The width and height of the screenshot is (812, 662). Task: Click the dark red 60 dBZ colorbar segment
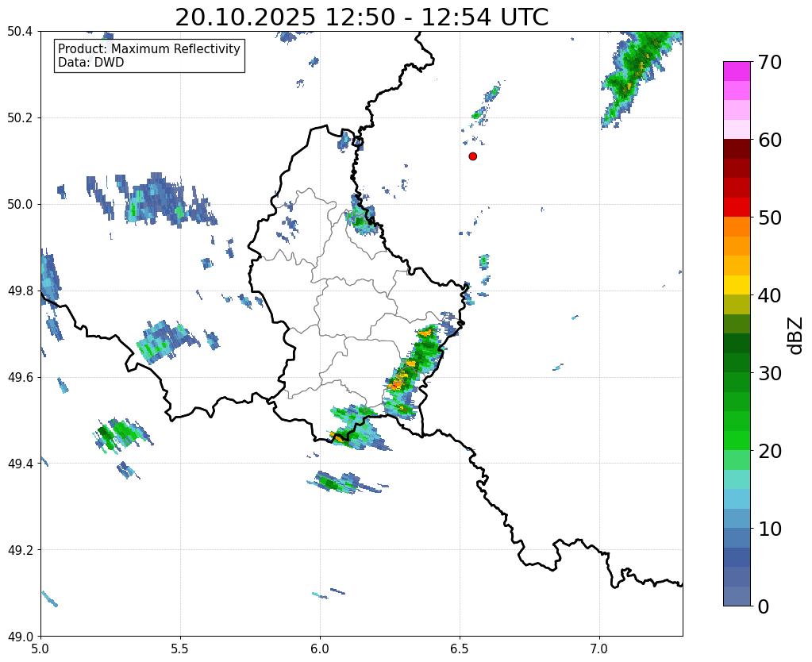coord(737,148)
